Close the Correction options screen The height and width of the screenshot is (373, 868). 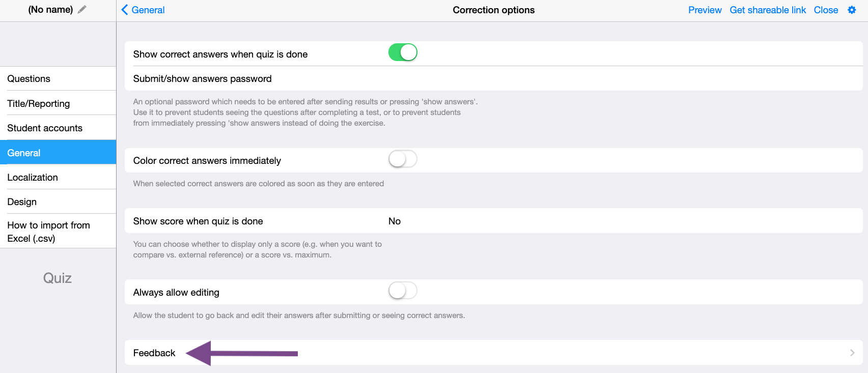(x=826, y=10)
